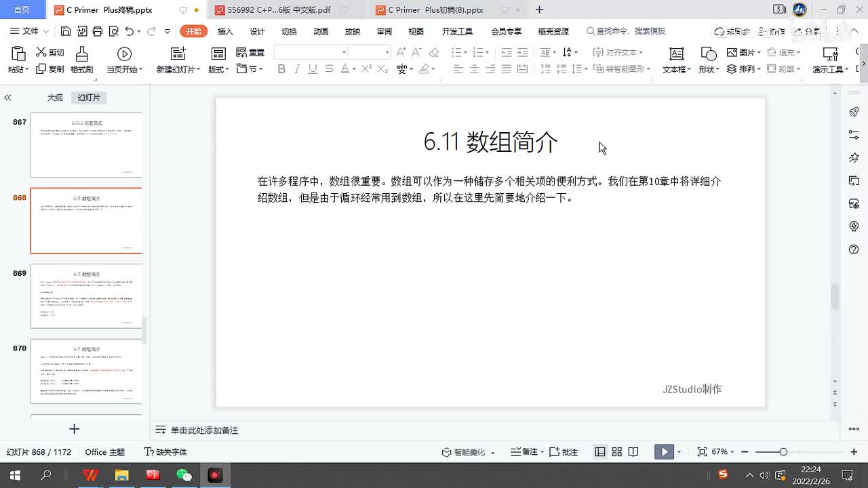Screen dimensions: 868x488
Task: Increase font size with A+ icon
Action: pos(401,52)
